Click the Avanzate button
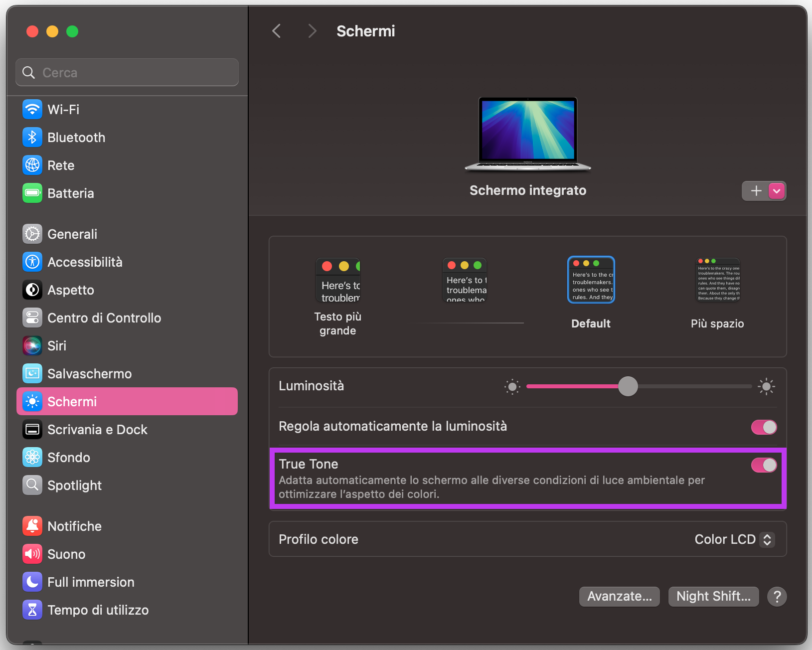The image size is (812, 650). tap(619, 596)
